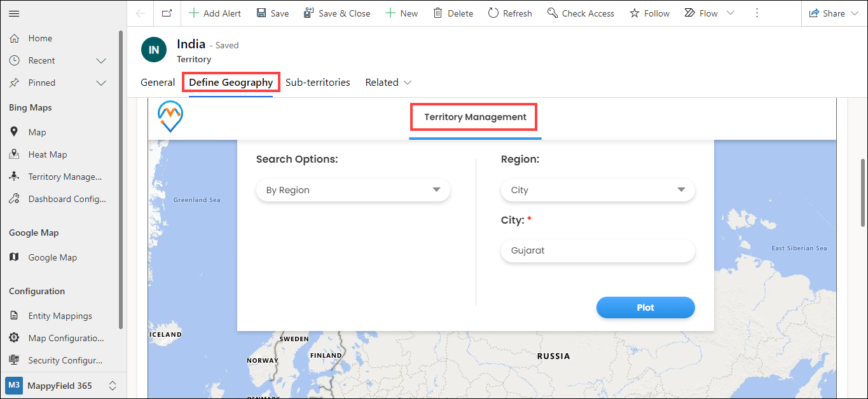Expand the Pinned section chevron
868x399 pixels.
click(100, 83)
